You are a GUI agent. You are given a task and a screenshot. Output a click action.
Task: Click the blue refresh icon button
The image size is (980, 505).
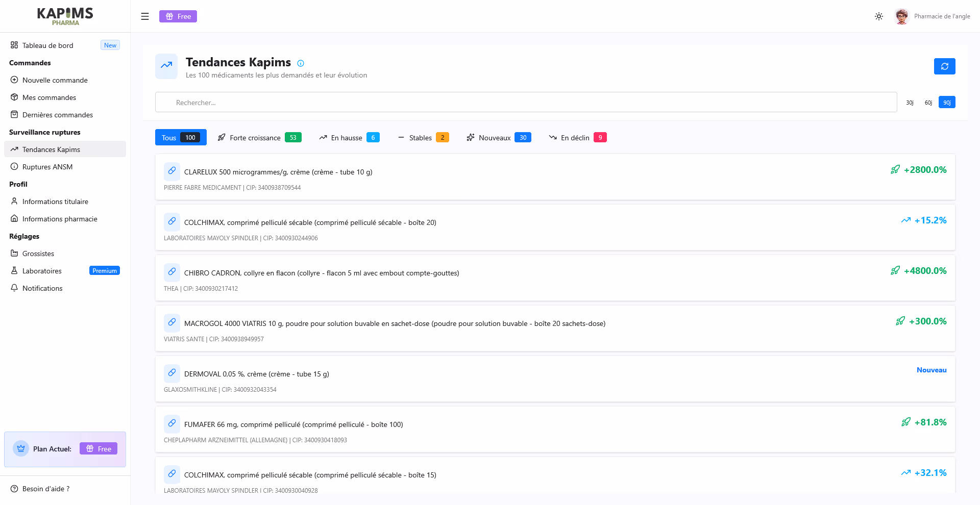(x=944, y=66)
